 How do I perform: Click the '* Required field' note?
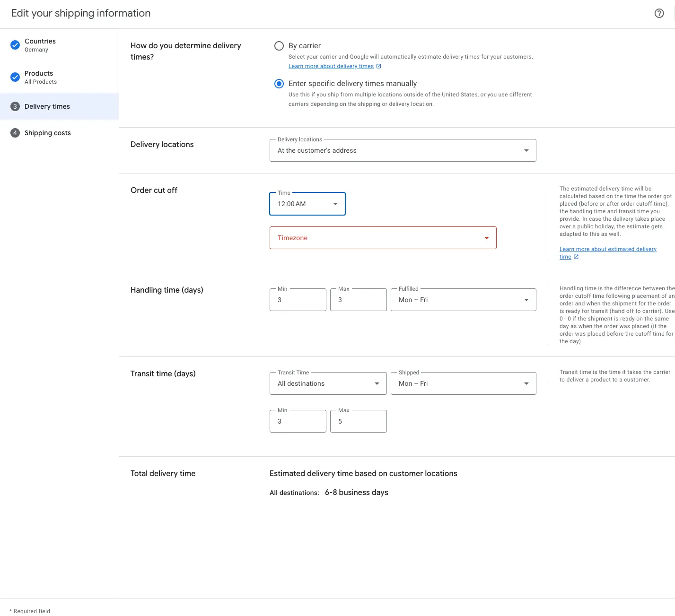[x=30, y=611]
